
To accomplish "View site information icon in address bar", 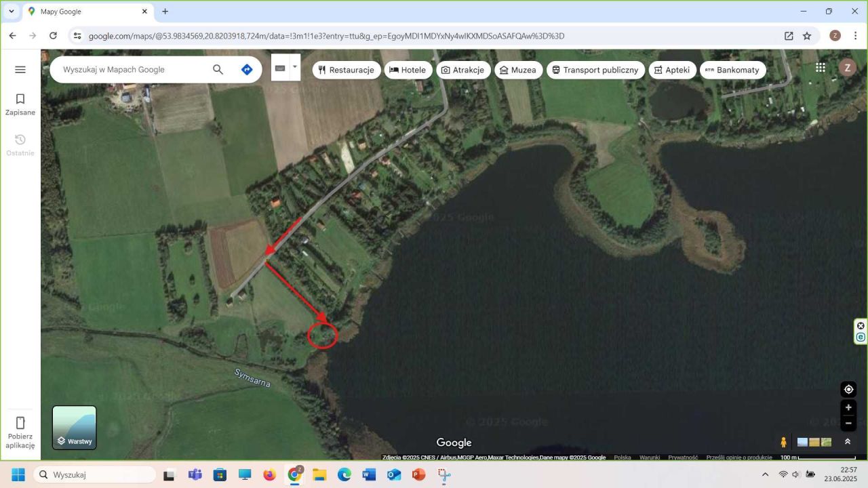I will 77,36.
